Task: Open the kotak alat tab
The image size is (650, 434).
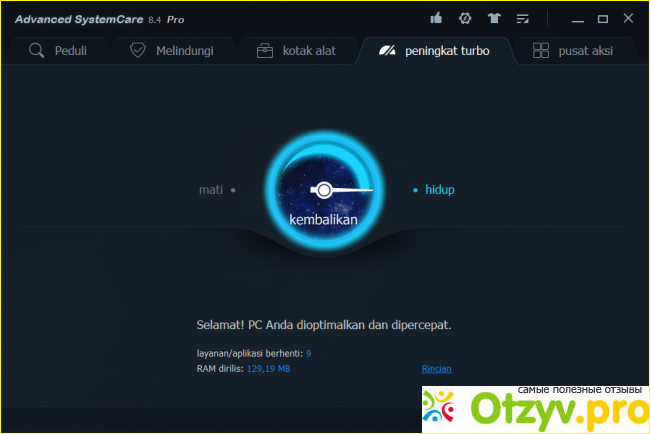Action: tap(296, 51)
